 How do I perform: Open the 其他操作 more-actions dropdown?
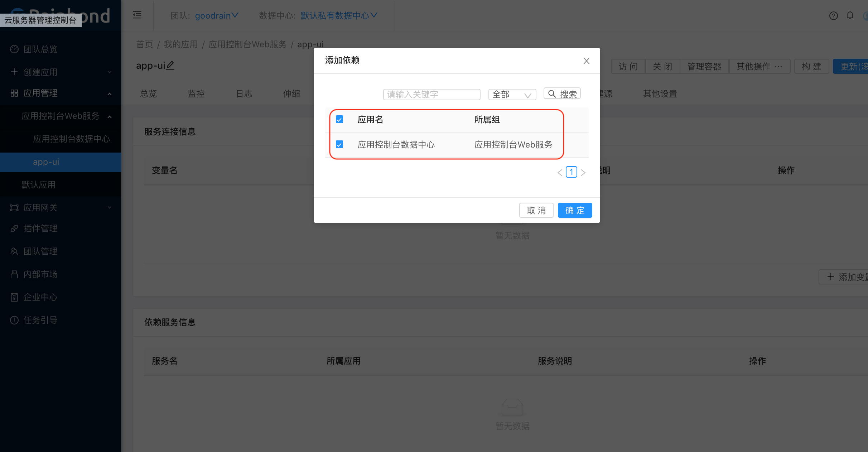759,66
